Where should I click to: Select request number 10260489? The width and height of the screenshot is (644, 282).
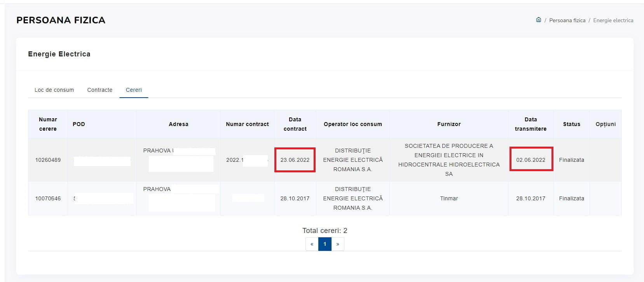[48, 160]
